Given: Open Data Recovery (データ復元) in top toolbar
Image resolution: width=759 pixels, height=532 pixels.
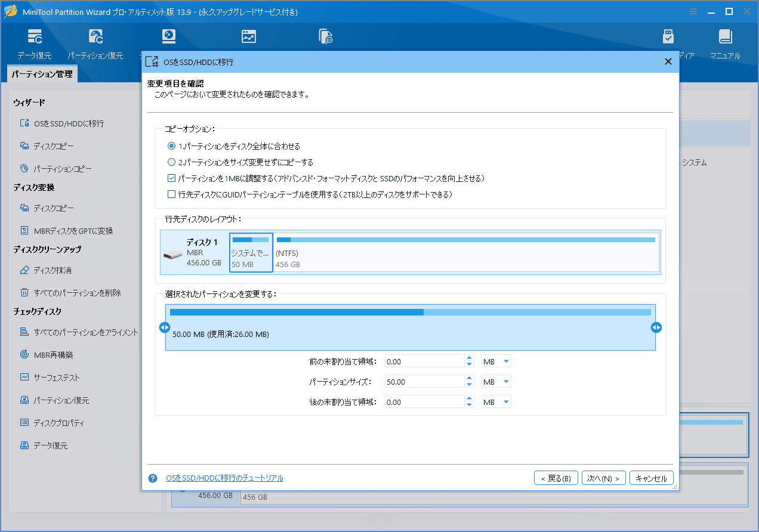Looking at the screenshot, I should [34, 44].
